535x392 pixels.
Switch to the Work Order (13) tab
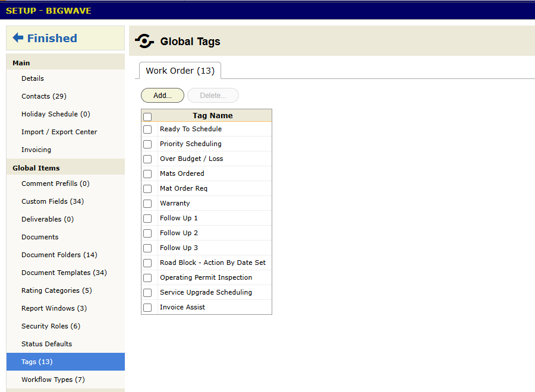[x=180, y=71]
